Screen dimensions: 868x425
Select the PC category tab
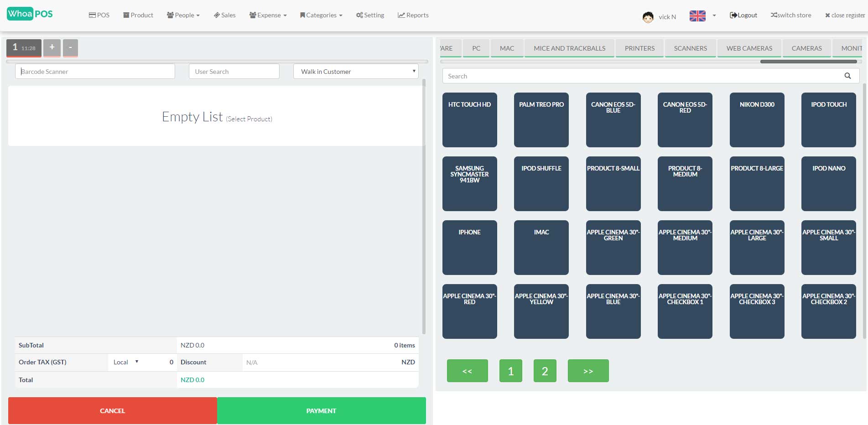pos(476,48)
